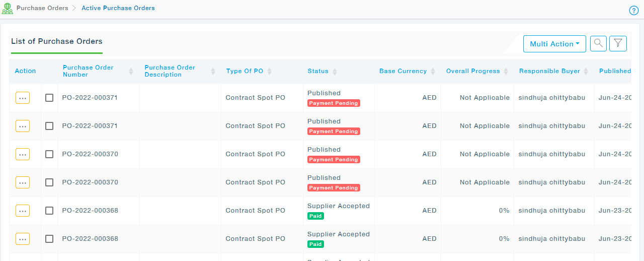Click Active Purchase Orders breadcrumb link

(x=118, y=8)
